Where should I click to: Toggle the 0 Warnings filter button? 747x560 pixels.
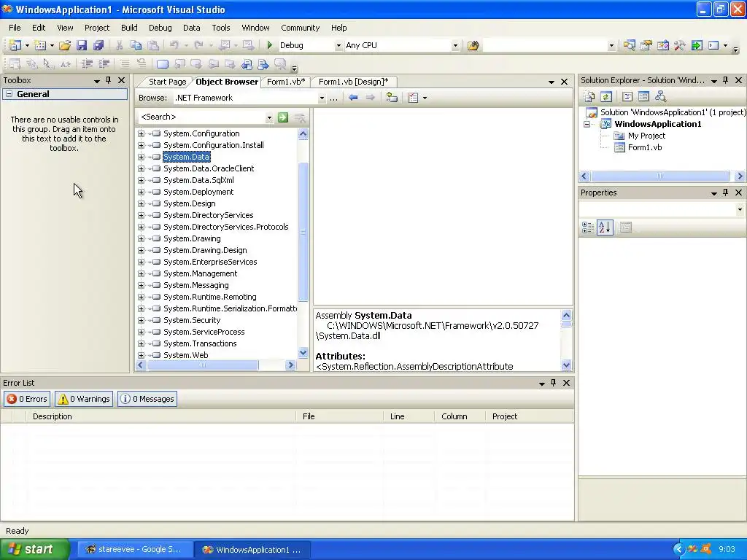(84, 399)
